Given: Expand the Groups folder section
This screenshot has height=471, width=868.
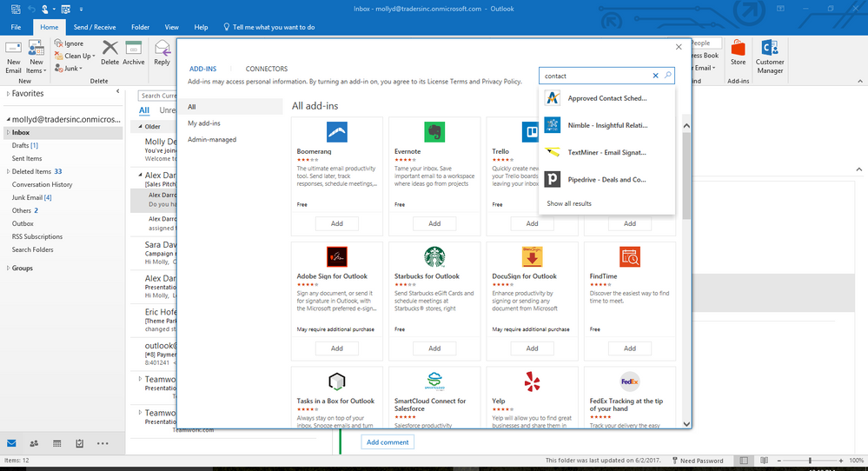Looking at the screenshot, I should coord(8,268).
